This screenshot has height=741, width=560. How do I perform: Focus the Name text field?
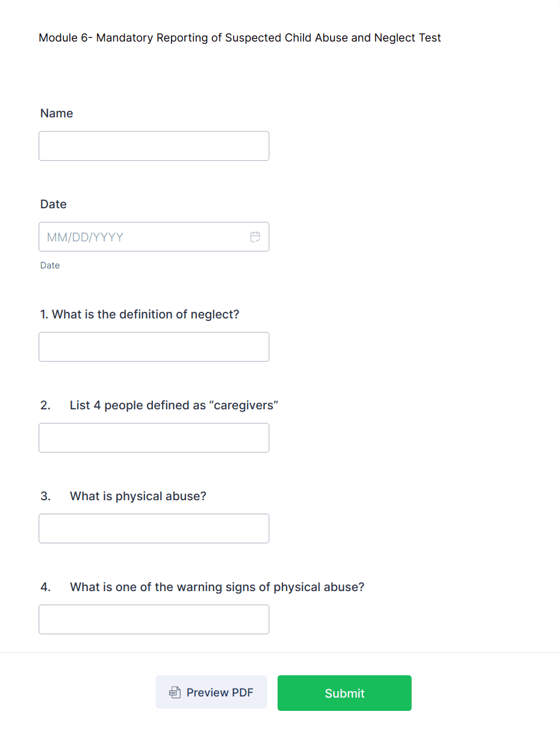click(x=154, y=146)
